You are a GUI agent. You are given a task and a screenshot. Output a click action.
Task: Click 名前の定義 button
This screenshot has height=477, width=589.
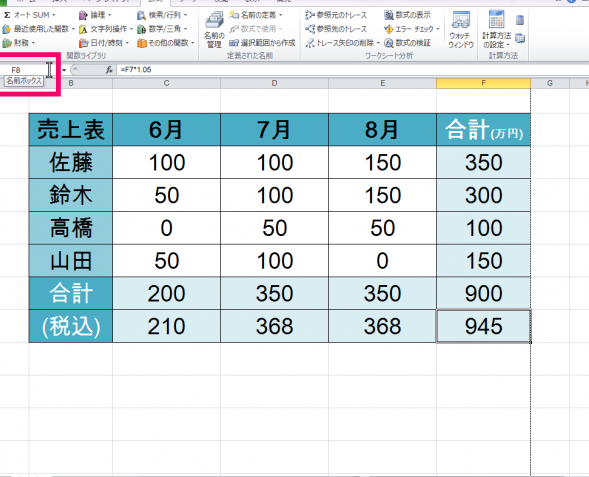click(256, 15)
